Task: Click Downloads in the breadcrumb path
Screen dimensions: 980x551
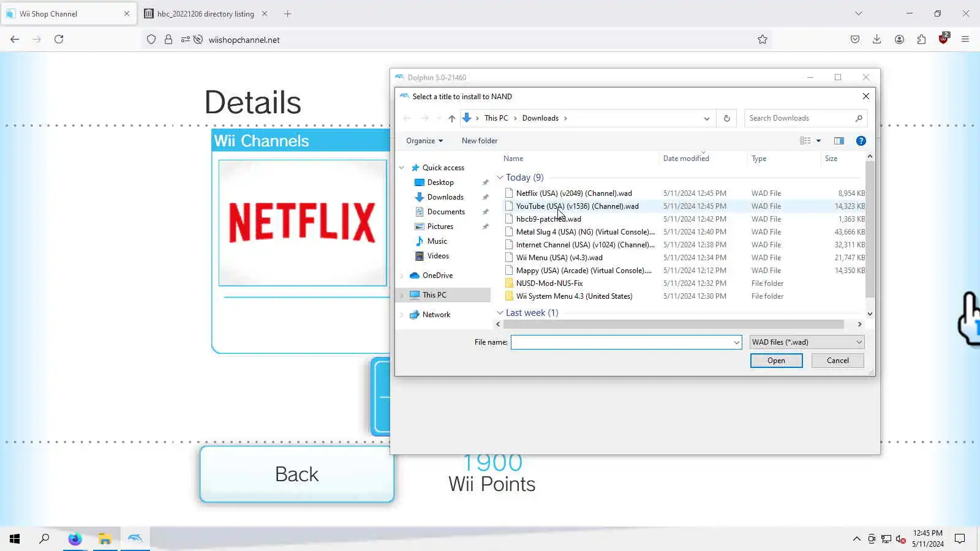Action: (540, 118)
